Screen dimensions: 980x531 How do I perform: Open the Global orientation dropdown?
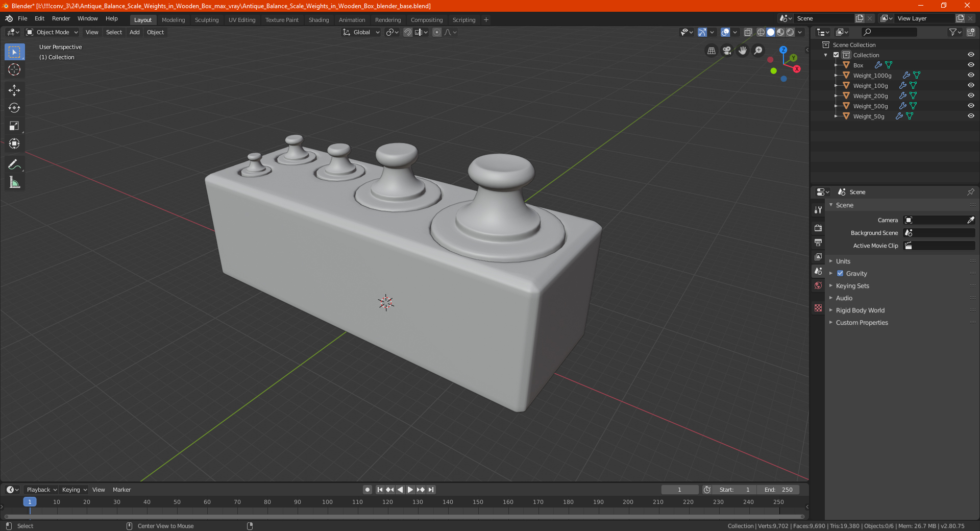point(361,32)
